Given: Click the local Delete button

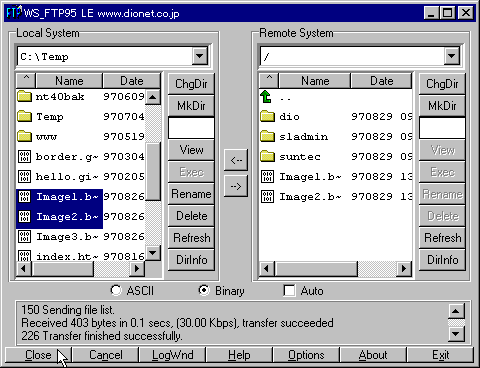Looking at the screenshot, I should (x=191, y=216).
